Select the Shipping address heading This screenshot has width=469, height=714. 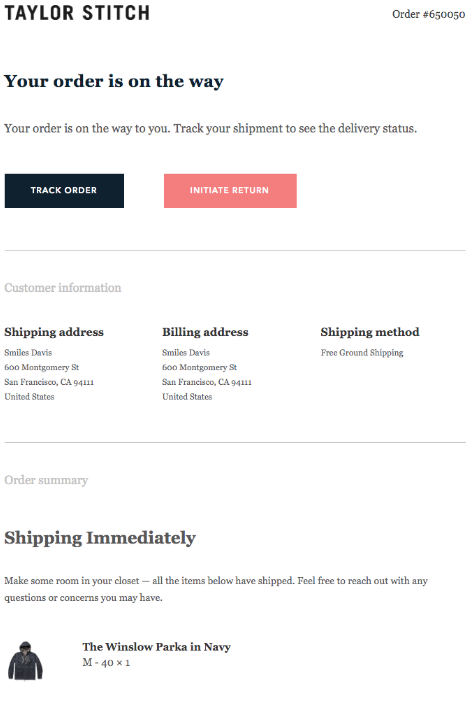pyautogui.click(x=54, y=332)
